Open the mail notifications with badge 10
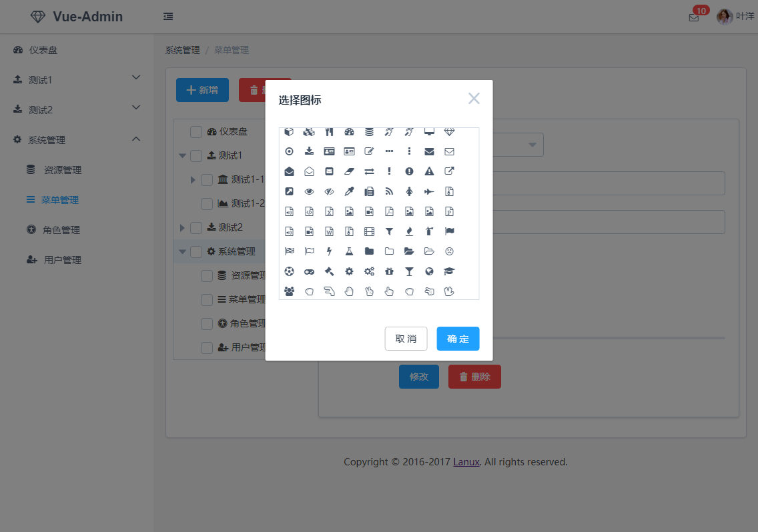 coord(694,17)
